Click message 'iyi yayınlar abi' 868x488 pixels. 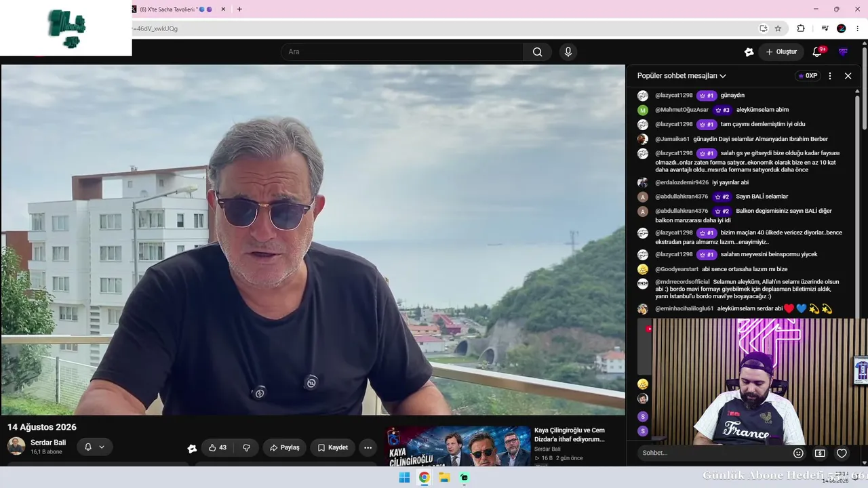pyautogui.click(x=730, y=182)
